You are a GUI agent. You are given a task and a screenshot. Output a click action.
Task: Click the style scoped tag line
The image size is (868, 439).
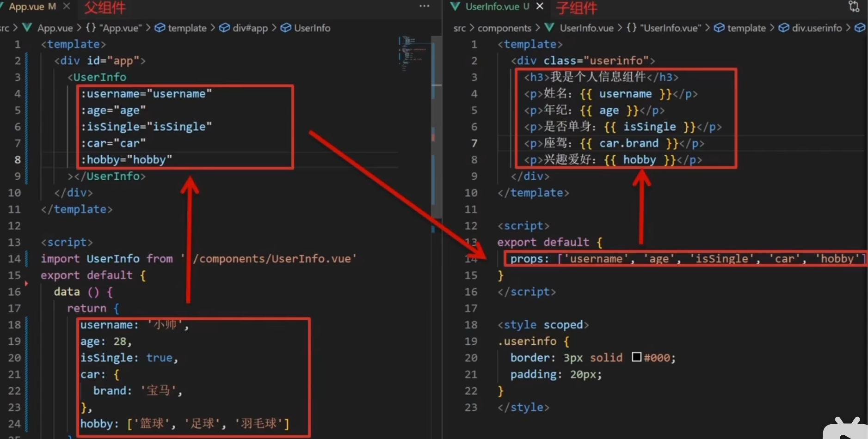[x=543, y=325]
